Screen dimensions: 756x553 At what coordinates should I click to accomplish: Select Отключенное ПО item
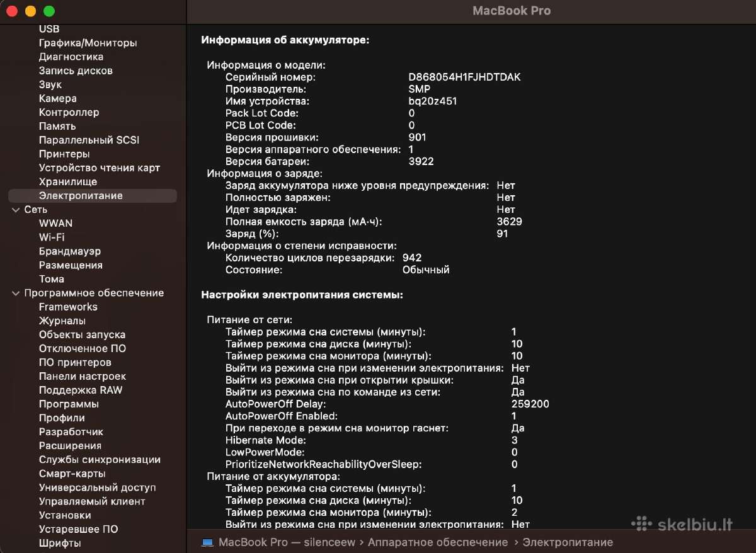click(x=83, y=348)
